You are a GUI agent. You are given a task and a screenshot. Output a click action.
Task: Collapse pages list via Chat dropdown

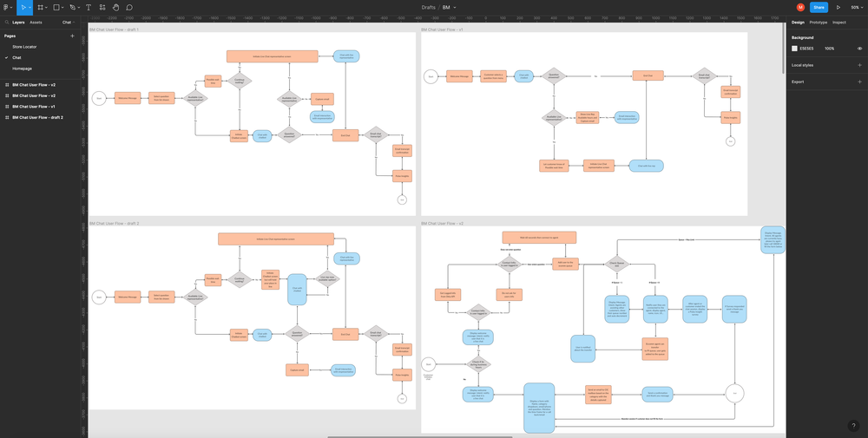point(69,23)
